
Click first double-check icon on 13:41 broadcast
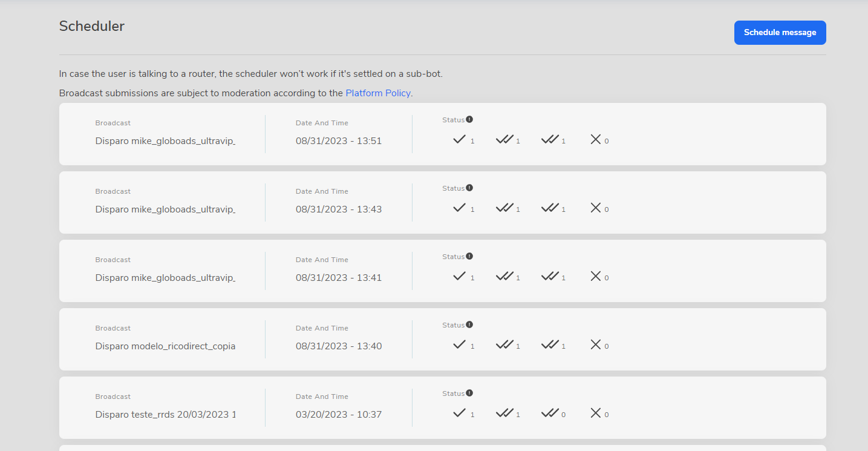tap(504, 277)
